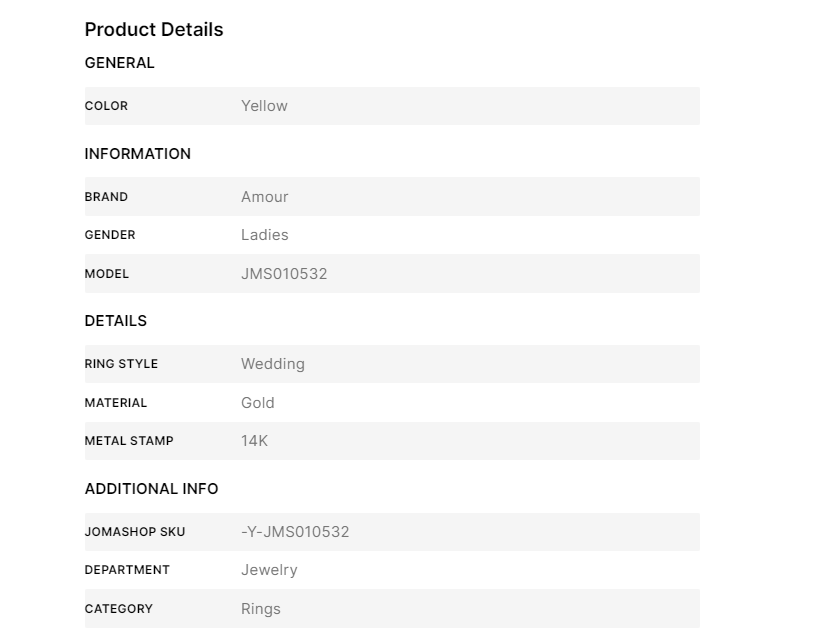Click the MODEL row label
Viewport: 826px width, 628px height.
pyautogui.click(x=107, y=274)
